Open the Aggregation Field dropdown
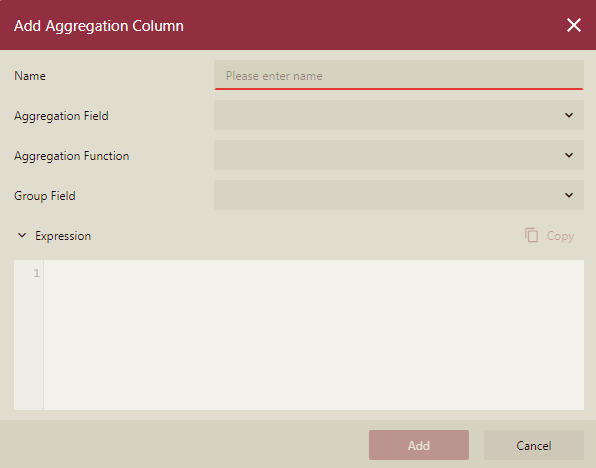The height and width of the screenshot is (468, 596). tap(399, 115)
